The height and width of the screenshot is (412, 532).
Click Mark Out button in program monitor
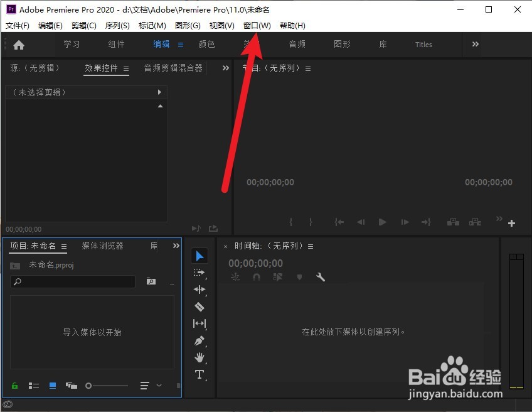(311, 222)
